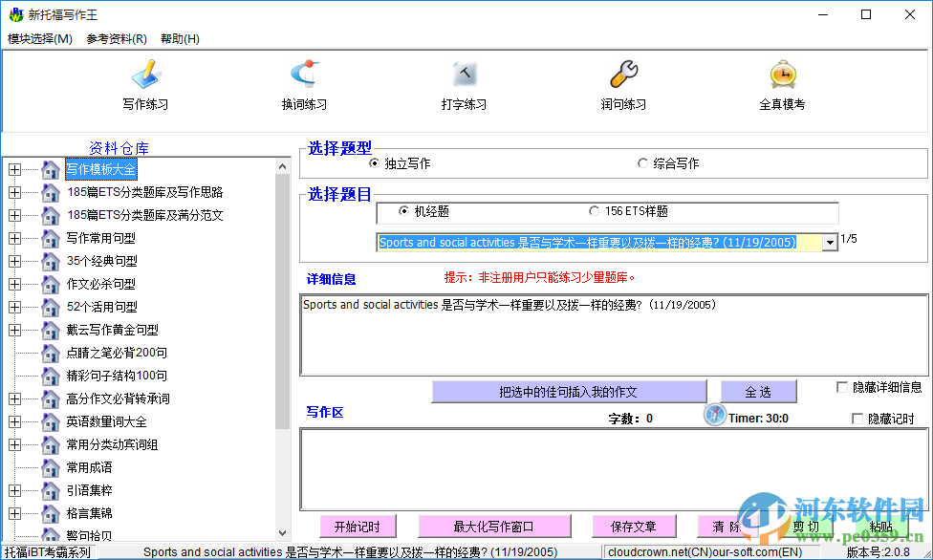Click the house icon beside 常用成语

[50, 467]
